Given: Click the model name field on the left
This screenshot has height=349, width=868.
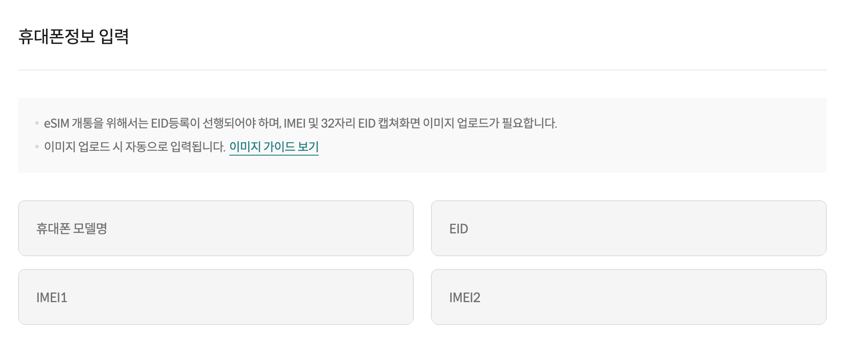Looking at the screenshot, I should click(215, 228).
